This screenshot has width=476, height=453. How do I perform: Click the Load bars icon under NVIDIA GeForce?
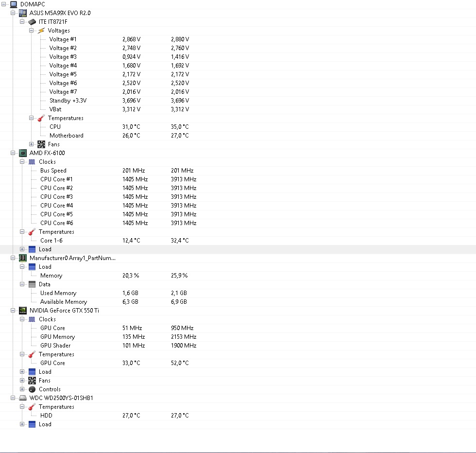click(x=32, y=372)
